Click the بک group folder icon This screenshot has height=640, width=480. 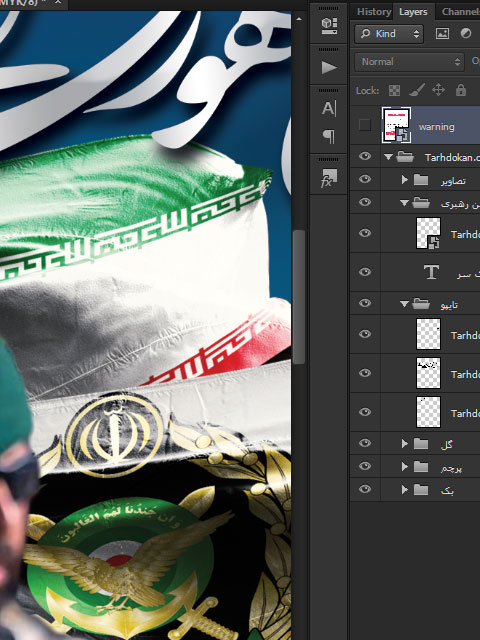421,489
